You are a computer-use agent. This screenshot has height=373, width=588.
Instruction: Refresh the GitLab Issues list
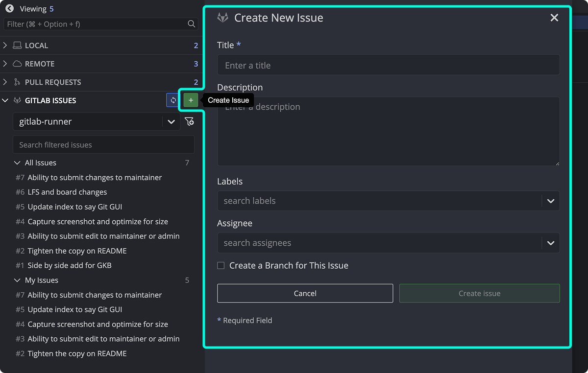(172, 100)
